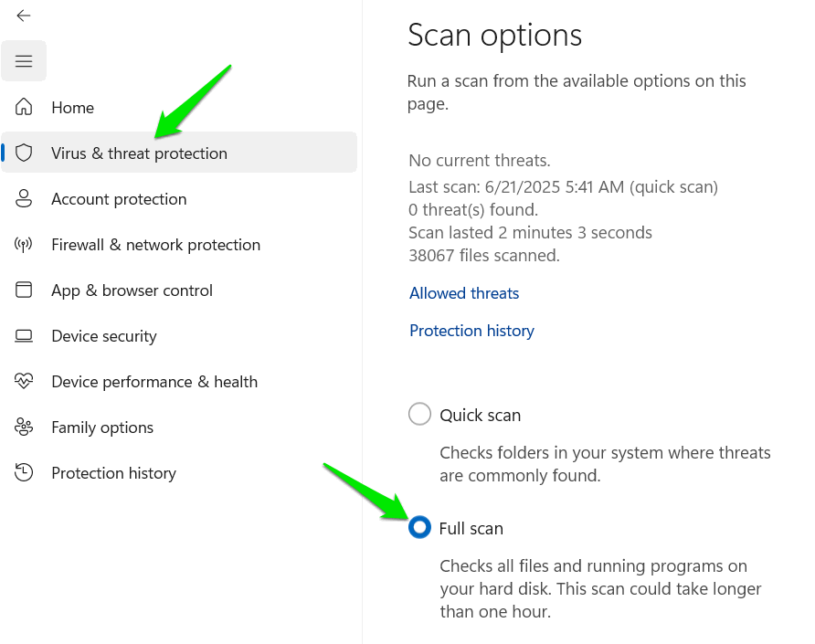Select the Quick scan radio button

tap(419, 415)
